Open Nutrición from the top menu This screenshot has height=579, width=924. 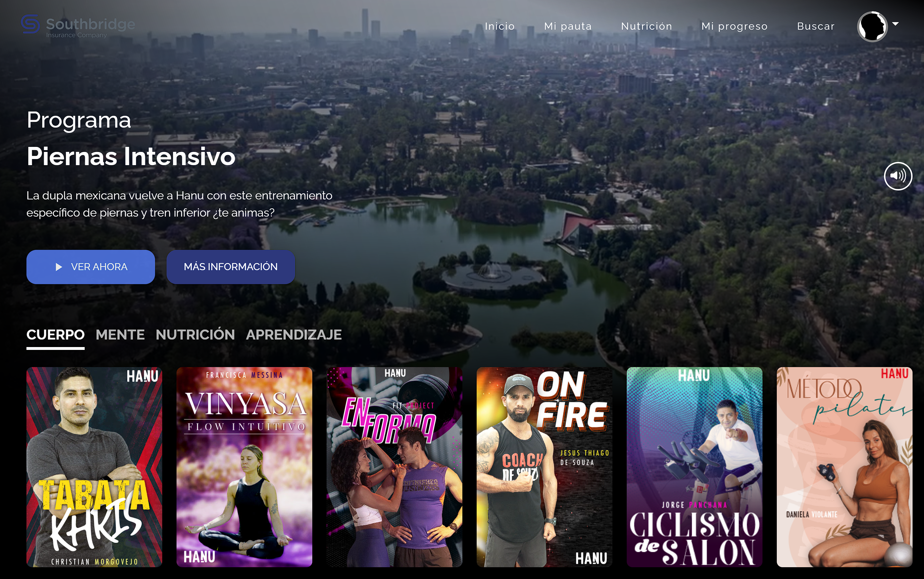coord(646,26)
